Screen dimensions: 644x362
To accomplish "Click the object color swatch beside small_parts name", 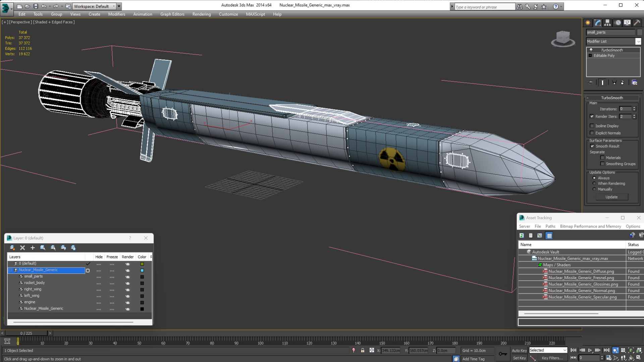I will coord(639,32).
